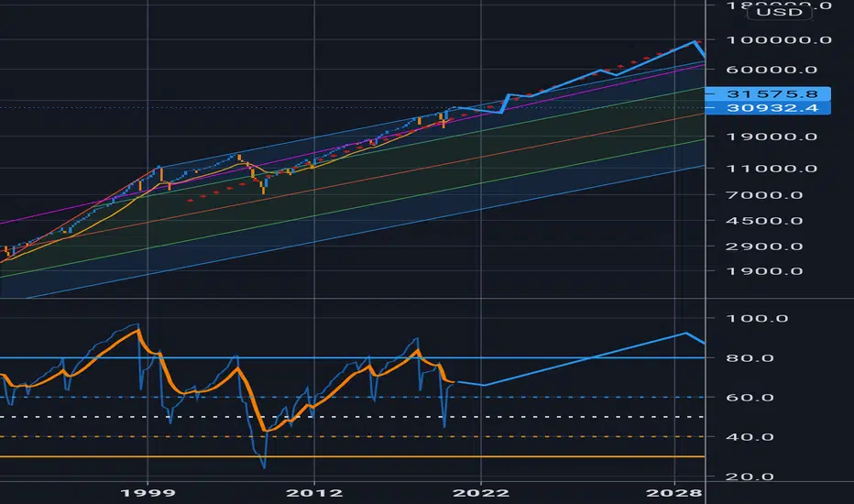Select the 30932.4 price label

(768, 108)
